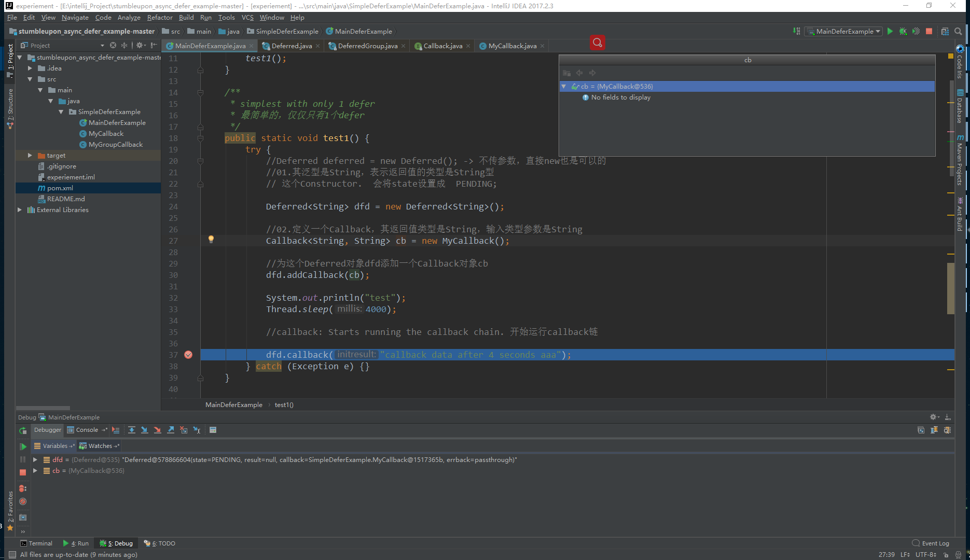Viewport: 970px width, 560px height.
Task: Collapse cb node in the popup
Action: pos(564,86)
